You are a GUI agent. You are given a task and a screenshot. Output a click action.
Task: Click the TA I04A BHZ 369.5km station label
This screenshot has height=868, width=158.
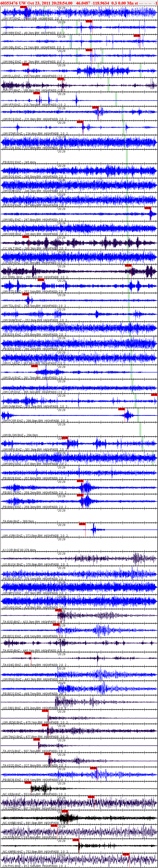pos(18,521)
